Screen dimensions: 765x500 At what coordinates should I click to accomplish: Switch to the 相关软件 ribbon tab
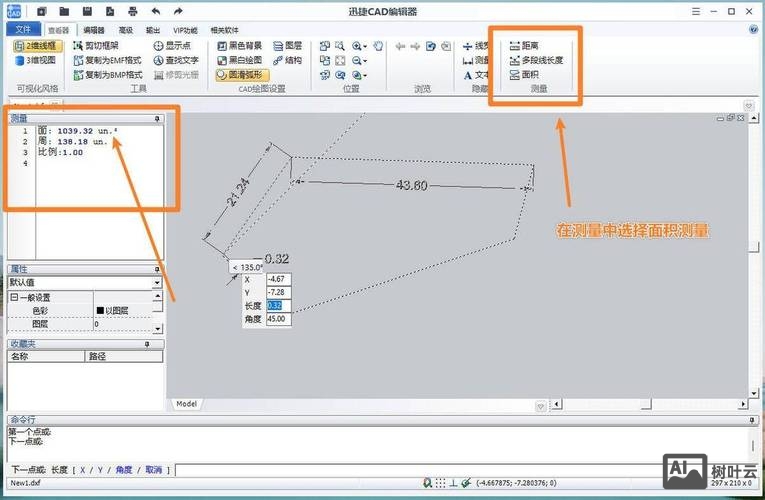(224, 30)
